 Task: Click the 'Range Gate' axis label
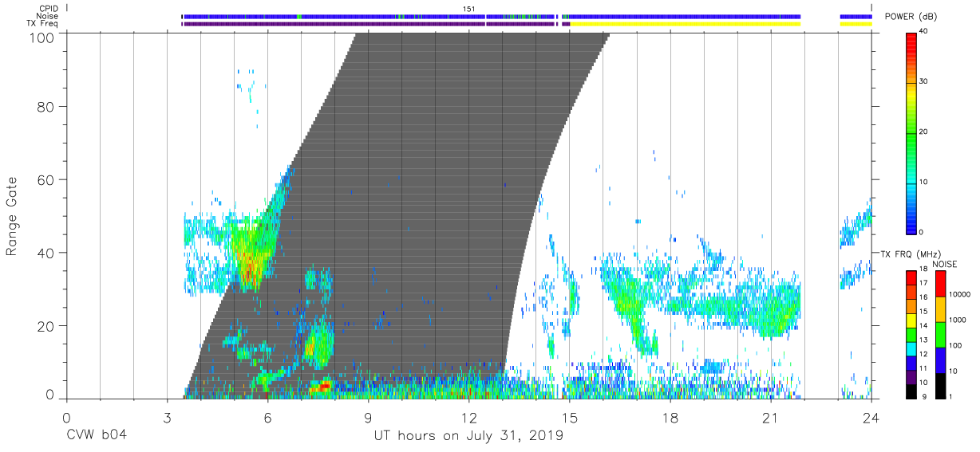12,215
